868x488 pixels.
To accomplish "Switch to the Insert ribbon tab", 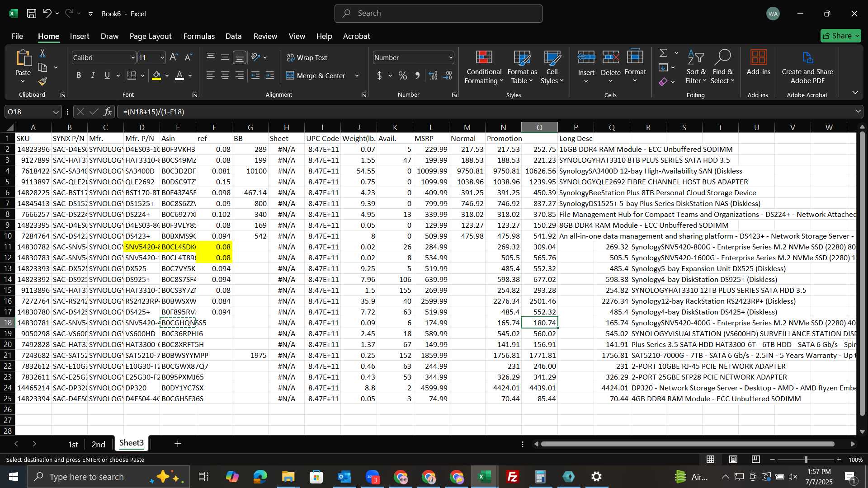I will coord(80,36).
